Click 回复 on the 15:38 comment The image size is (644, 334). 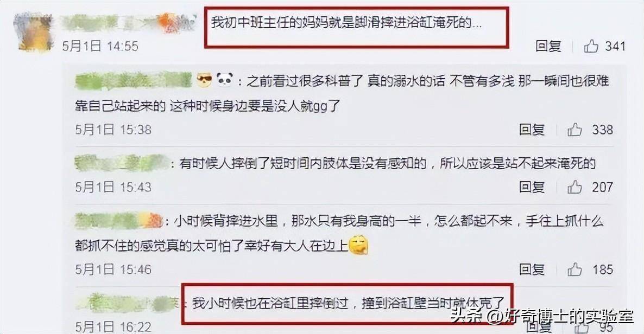tap(532, 130)
